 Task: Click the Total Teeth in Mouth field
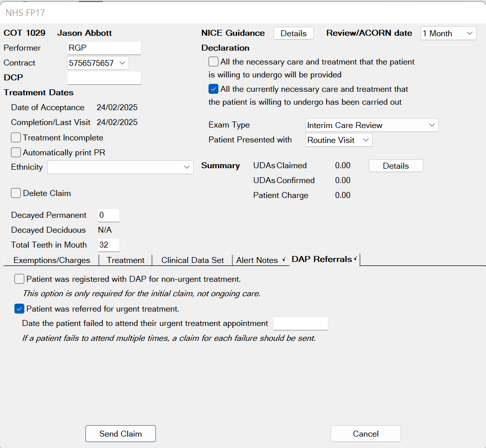tap(109, 245)
